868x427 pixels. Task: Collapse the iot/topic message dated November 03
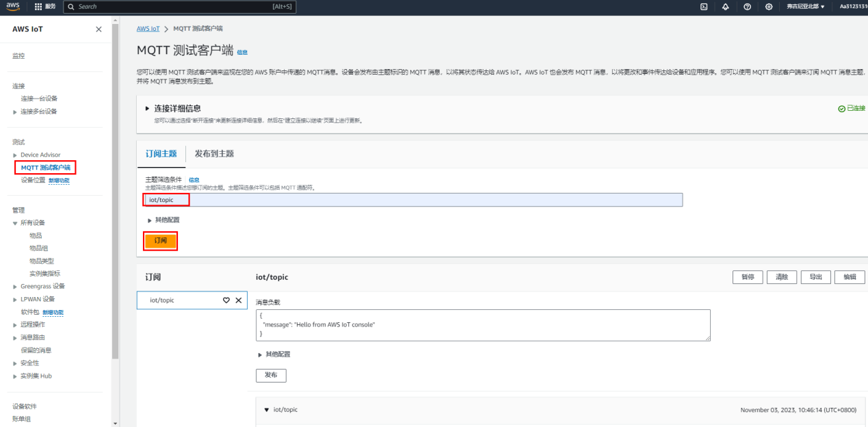[267, 410]
